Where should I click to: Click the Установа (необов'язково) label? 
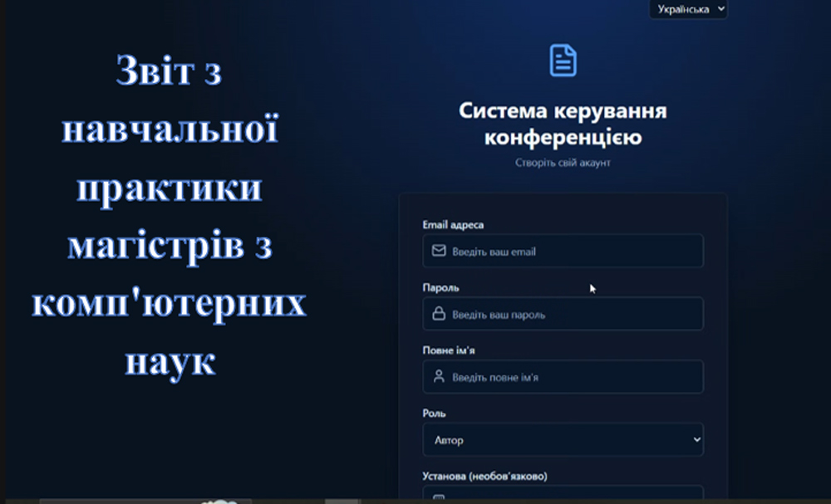tap(485, 476)
